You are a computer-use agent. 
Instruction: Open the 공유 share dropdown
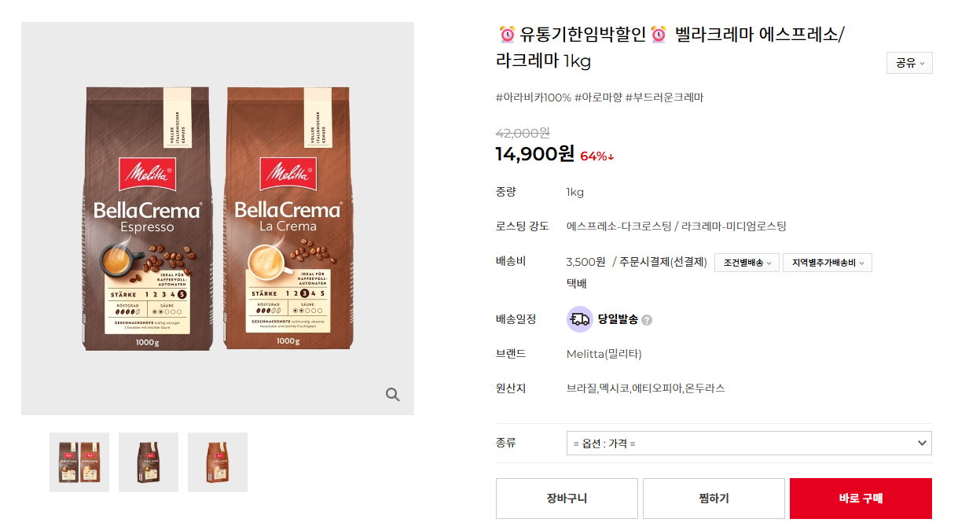click(x=909, y=63)
